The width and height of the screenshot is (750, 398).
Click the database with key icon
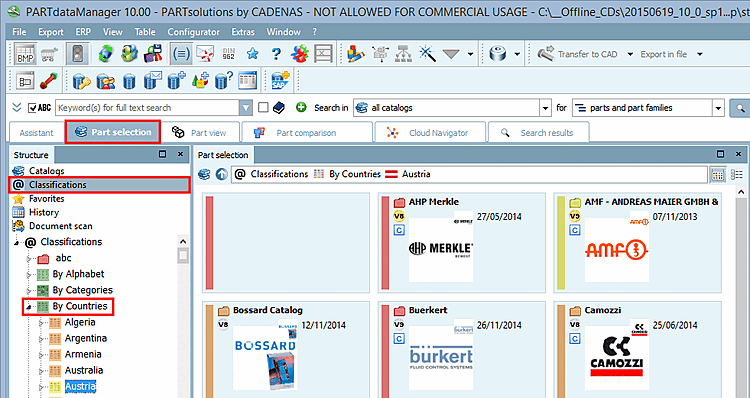(x=82, y=80)
